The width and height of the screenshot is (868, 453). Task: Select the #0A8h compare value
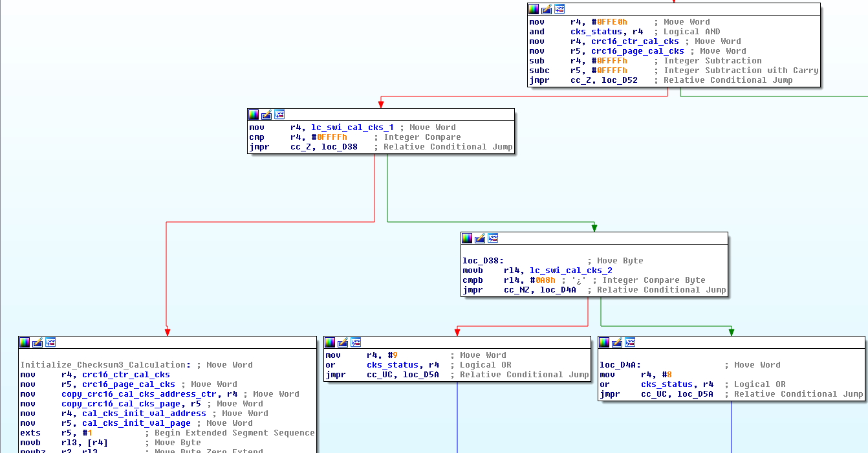[x=543, y=280]
